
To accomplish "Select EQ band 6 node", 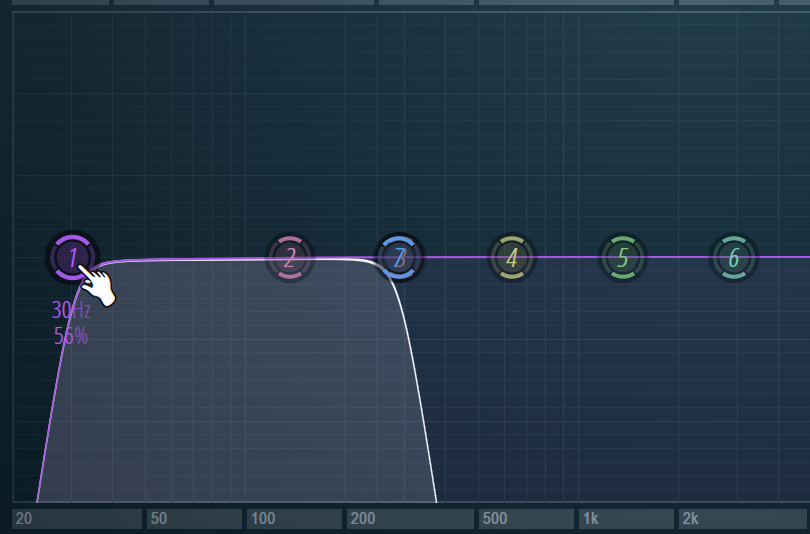I will (x=734, y=257).
